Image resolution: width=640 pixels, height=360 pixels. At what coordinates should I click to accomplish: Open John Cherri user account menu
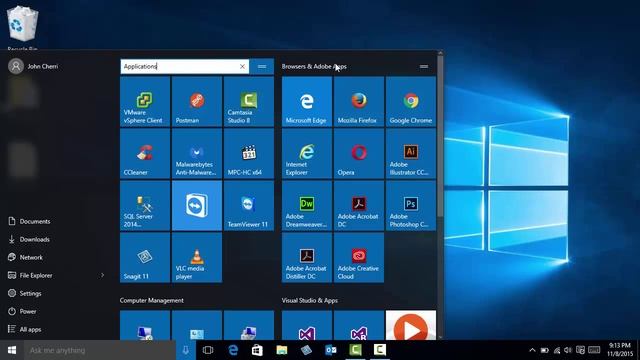point(33,66)
